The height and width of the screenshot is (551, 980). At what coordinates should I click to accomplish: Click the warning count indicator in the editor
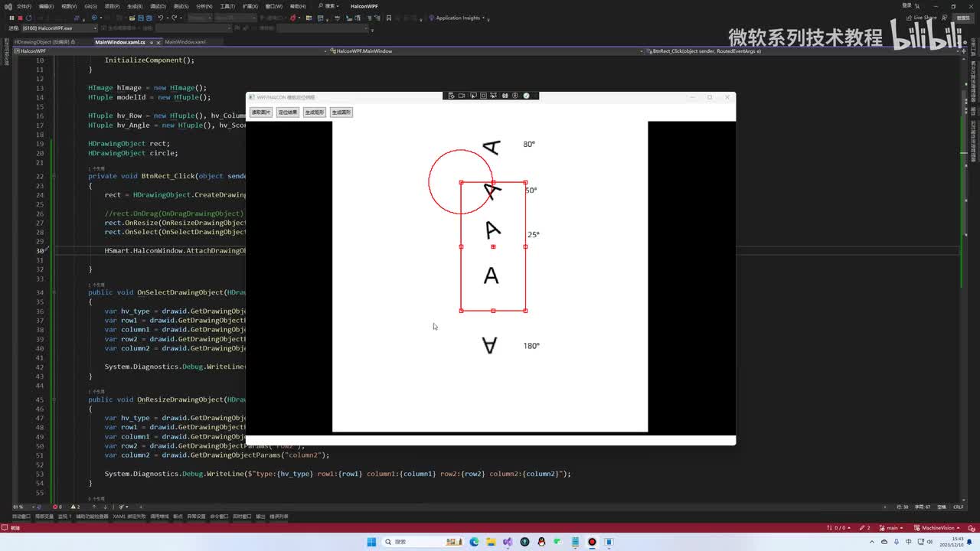point(75,507)
